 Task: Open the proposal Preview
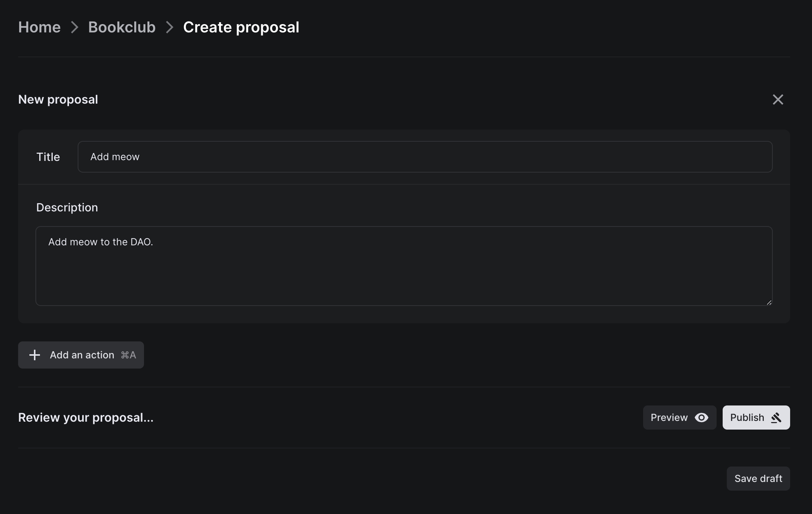tap(670, 418)
